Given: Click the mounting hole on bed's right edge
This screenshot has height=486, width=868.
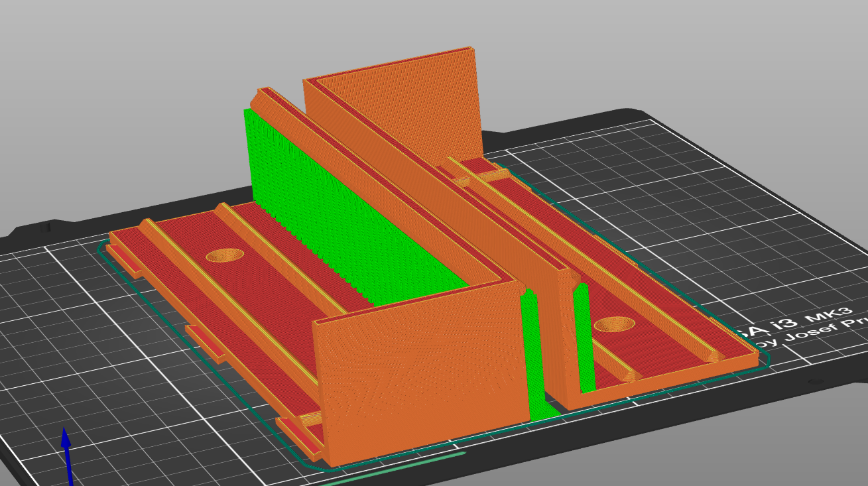Looking at the screenshot, I should tap(813, 382).
